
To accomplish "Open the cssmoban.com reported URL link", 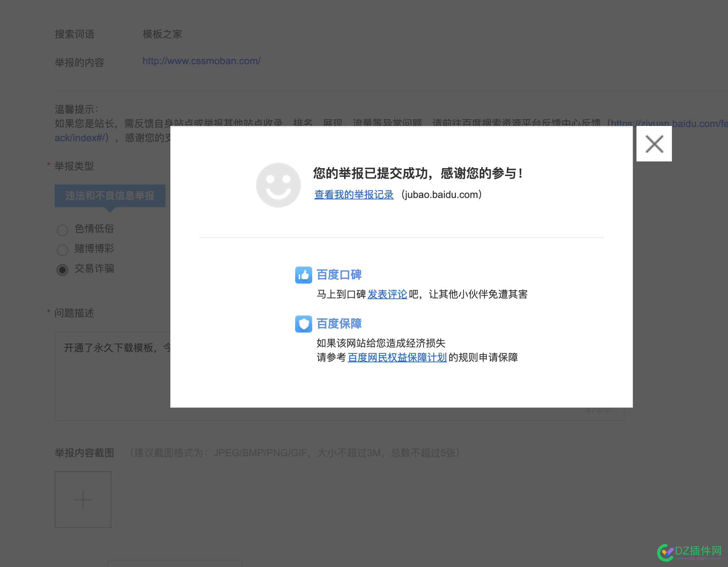I will (202, 61).
